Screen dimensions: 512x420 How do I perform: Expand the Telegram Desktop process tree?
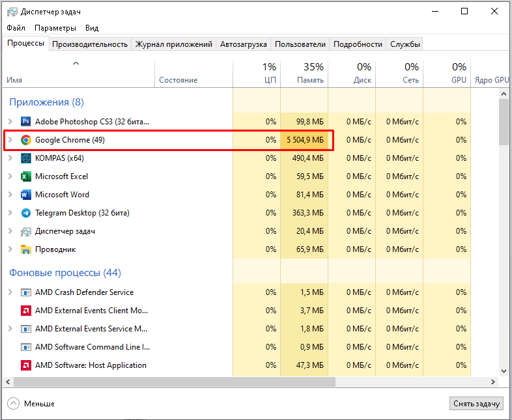click(x=10, y=213)
